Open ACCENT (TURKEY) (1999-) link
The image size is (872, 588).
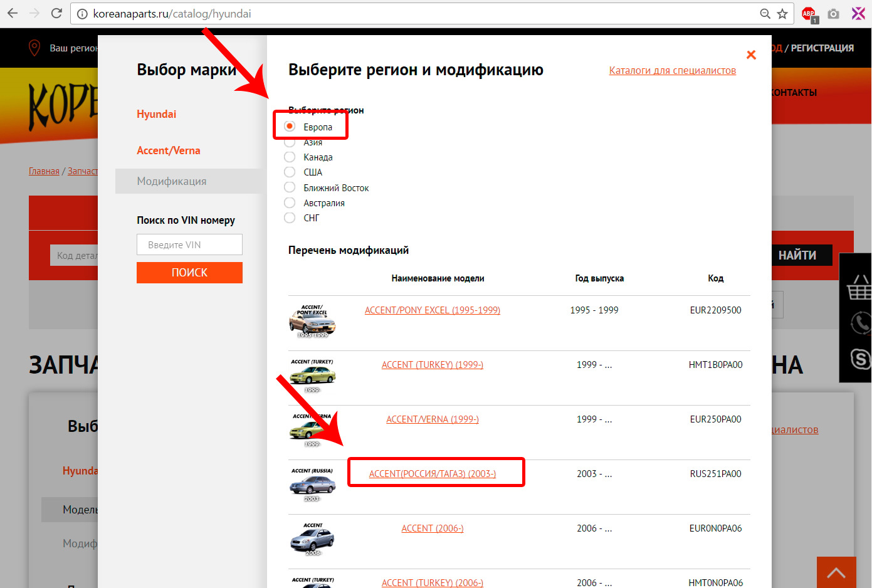click(x=433, y=364)
